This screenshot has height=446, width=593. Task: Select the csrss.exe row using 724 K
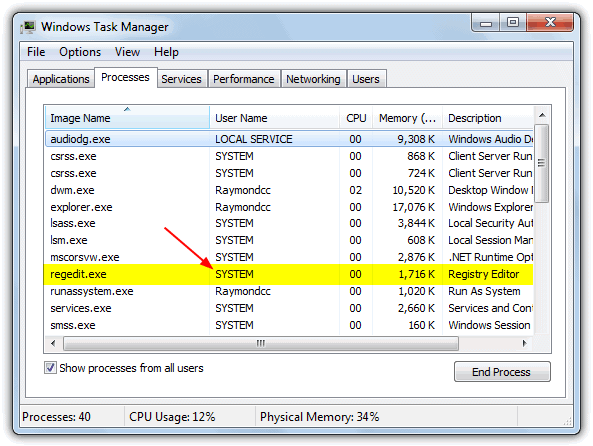pyautogui.click(x=289, y=173)
